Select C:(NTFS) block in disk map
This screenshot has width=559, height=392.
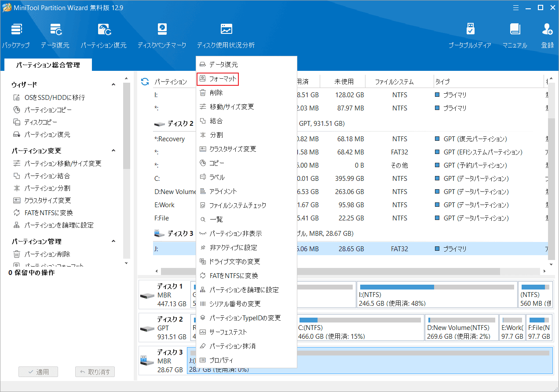(360, 327)
